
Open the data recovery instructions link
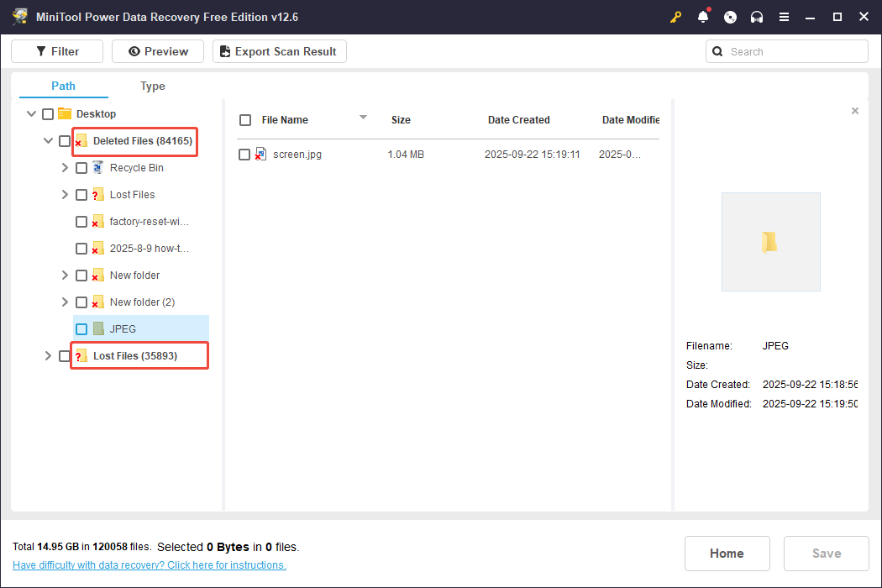click(150, 564)
